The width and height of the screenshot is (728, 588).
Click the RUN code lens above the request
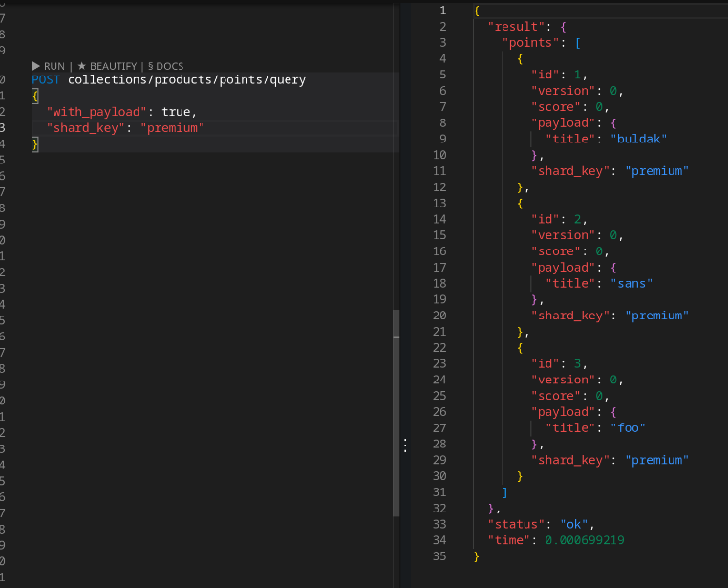[x=48, y=66]
